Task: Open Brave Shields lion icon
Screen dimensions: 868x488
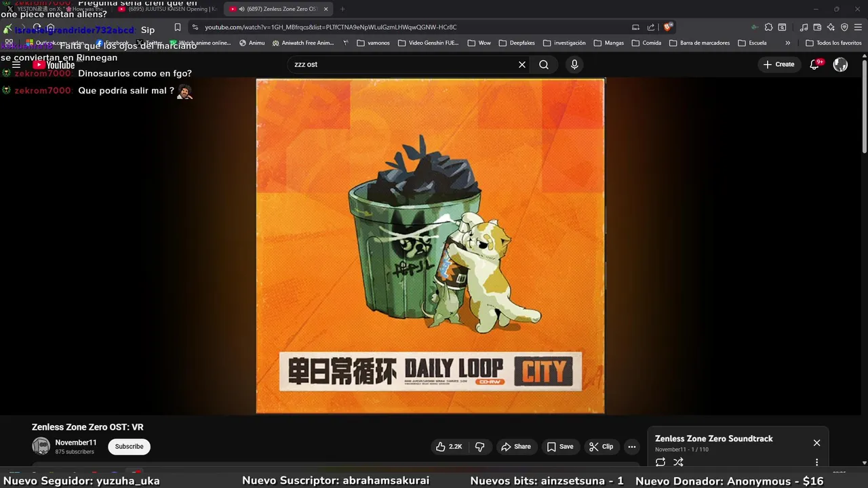Action: coord(668,27)
